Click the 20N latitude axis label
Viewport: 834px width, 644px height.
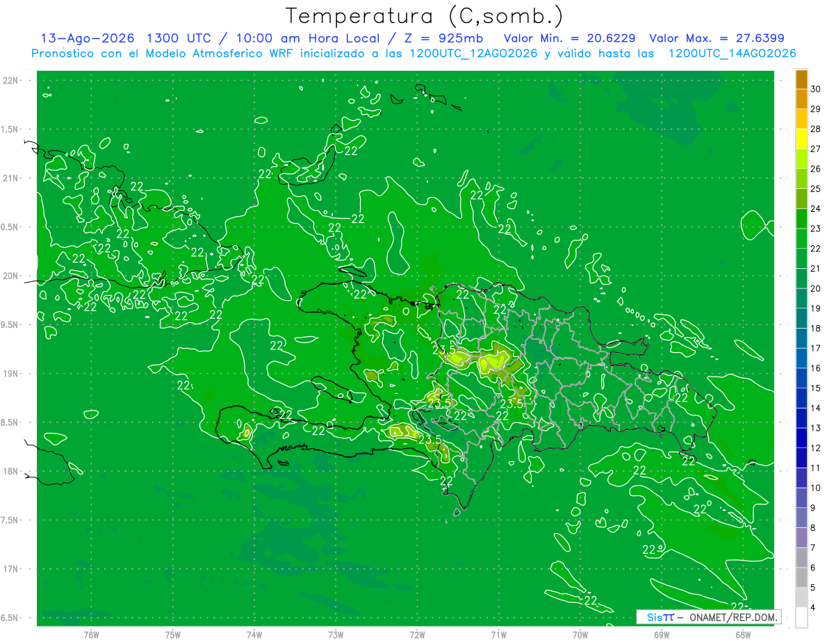(x=11, y=276)
